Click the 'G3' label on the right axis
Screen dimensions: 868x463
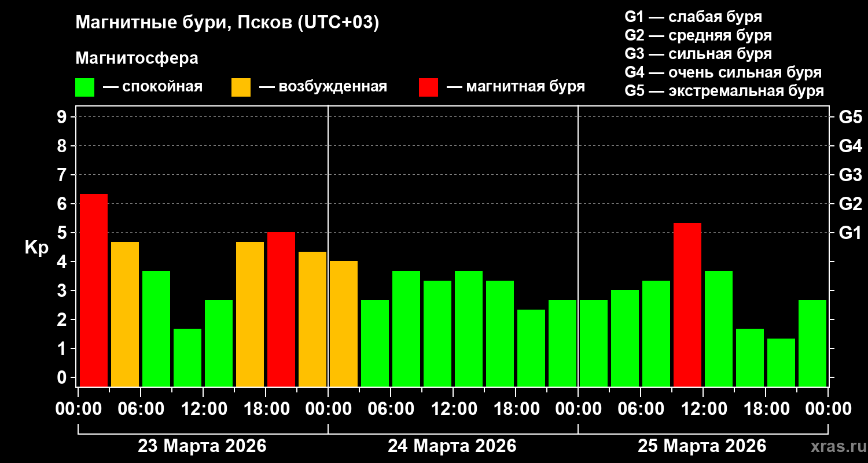(851, 175)
